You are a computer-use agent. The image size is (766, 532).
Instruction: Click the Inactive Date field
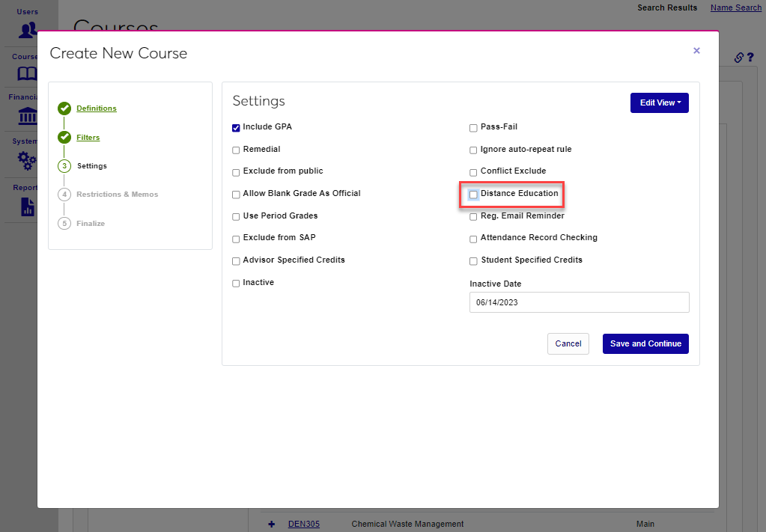point(579,302)
